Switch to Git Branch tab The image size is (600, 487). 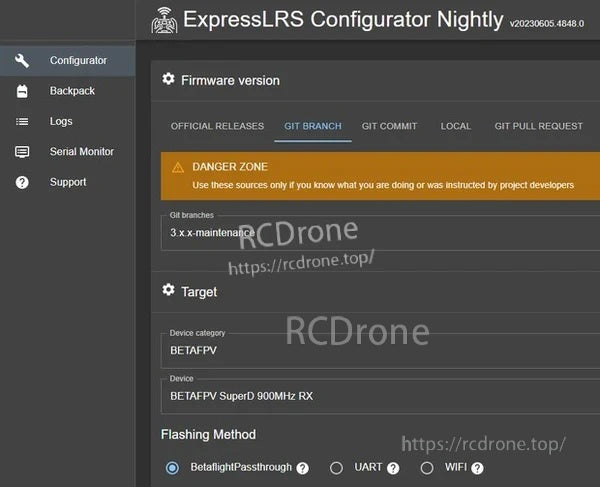pos(313,126)
